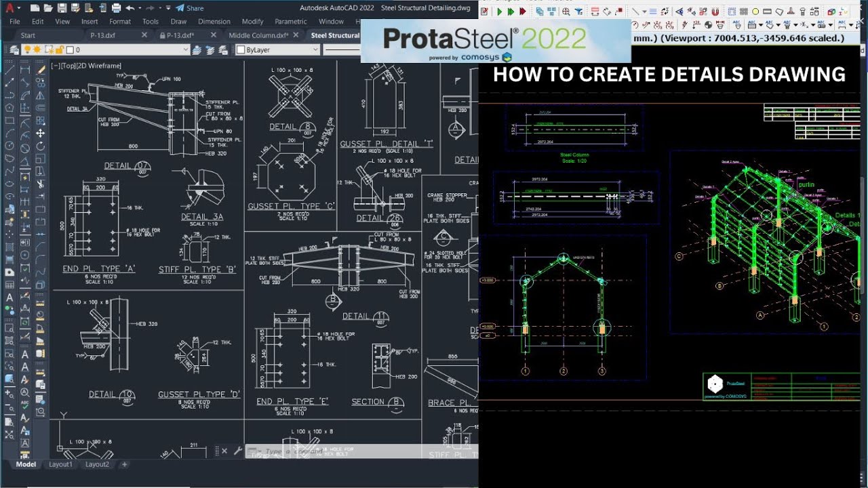Select the Trim scissors tool

pos(40,184)
